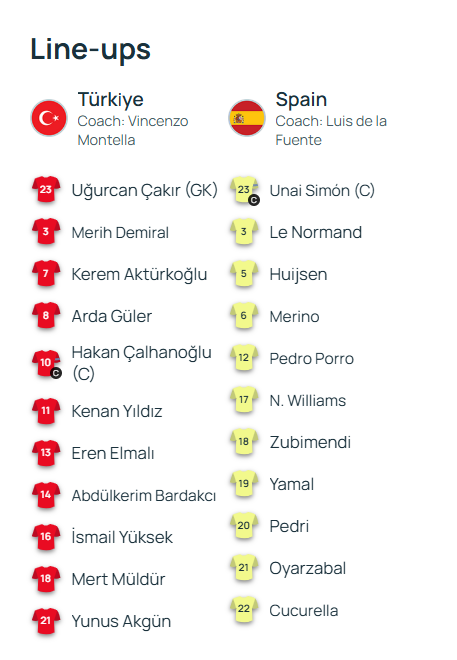Open the Cucurella player entry
This screenshot has width=457, height=660.
click(303, 610)
